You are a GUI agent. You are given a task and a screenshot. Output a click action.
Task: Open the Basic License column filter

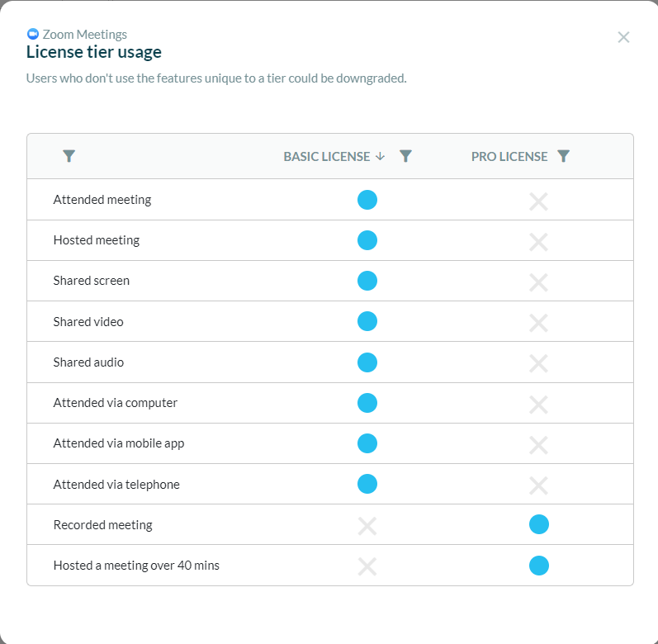[x=405, y=156]
